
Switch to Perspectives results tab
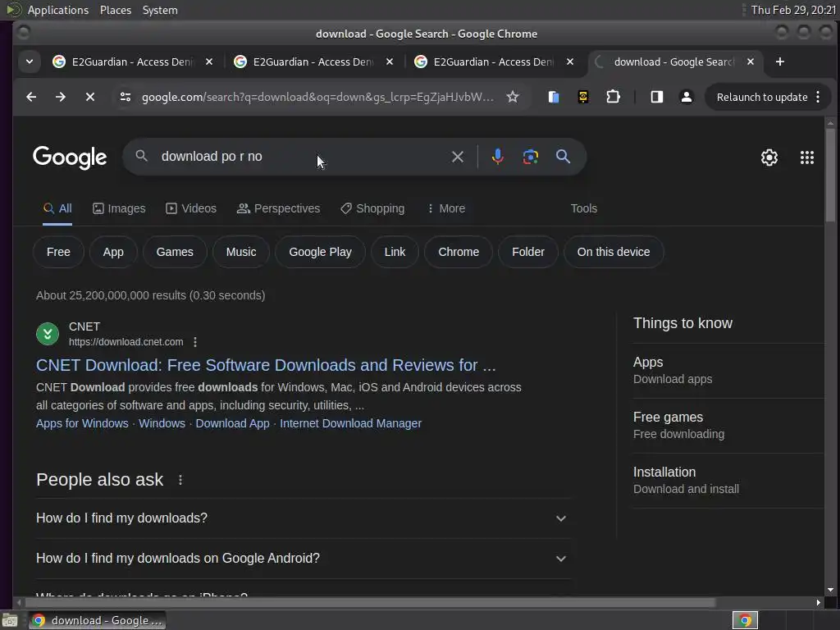coord(279,208)
